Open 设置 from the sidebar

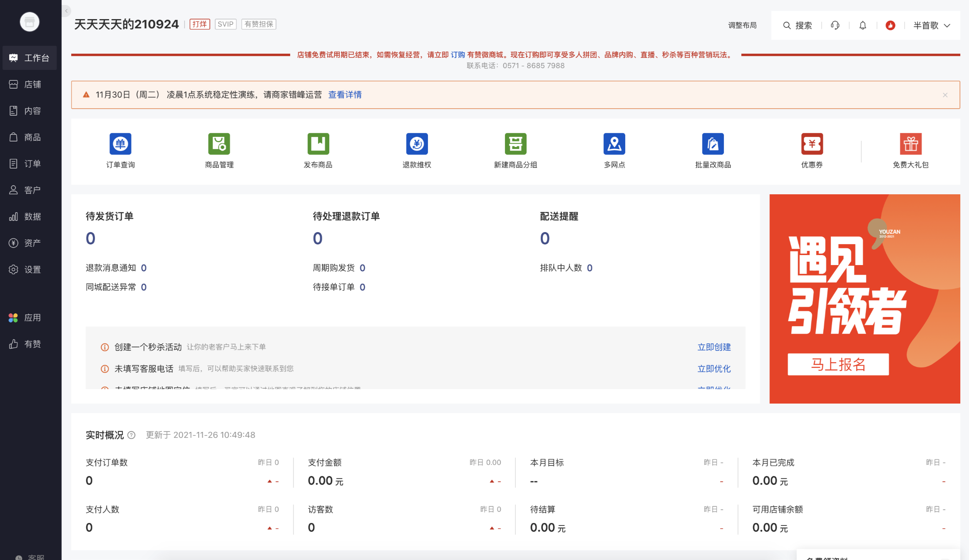coord(29,269)
